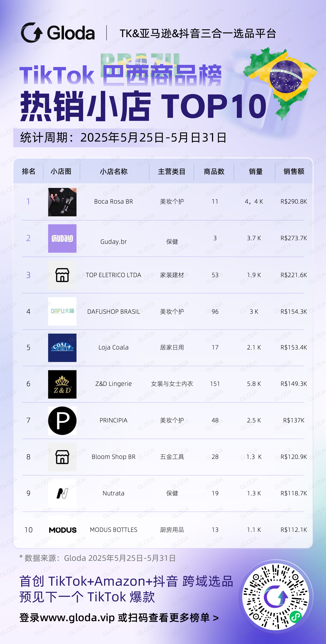Click sales volume 5.8 K
Screen dimensions: 326x644
[x=254, y=384]
